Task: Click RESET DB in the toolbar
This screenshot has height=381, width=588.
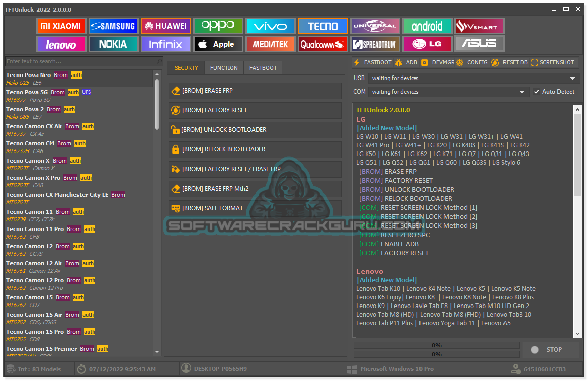Action: point(509,62)
